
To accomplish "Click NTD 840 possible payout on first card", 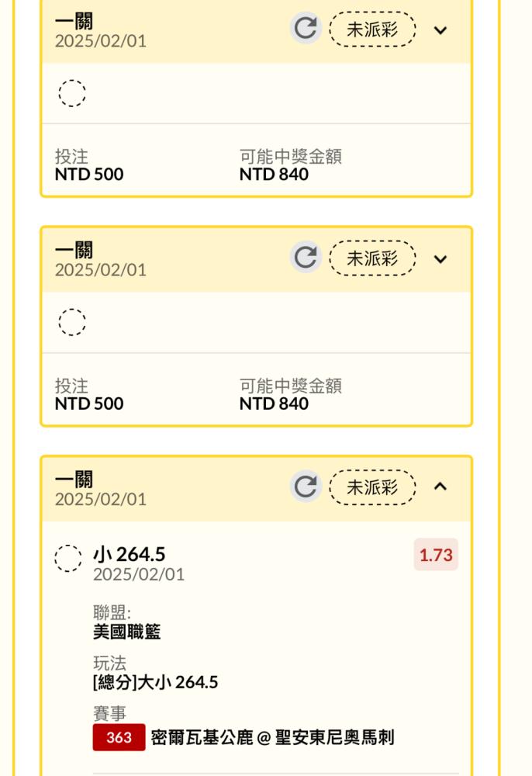I will (x=274, y=174).
